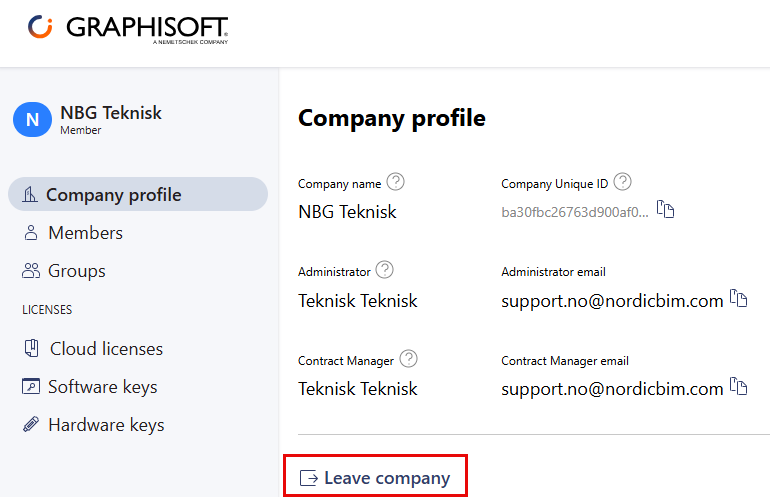This screenshot has height=497, width=770.
Task: Show help for Company name
Action: [395, 182]
